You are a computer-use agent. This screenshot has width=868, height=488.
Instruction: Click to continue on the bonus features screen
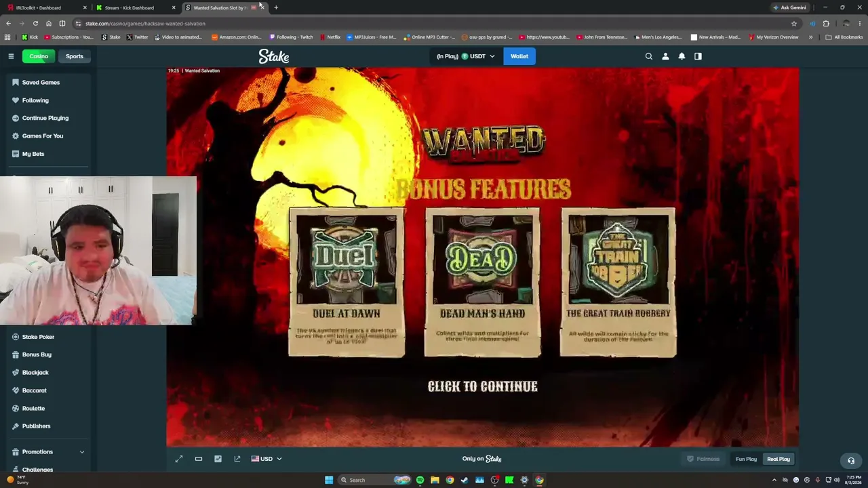(482, 386)
